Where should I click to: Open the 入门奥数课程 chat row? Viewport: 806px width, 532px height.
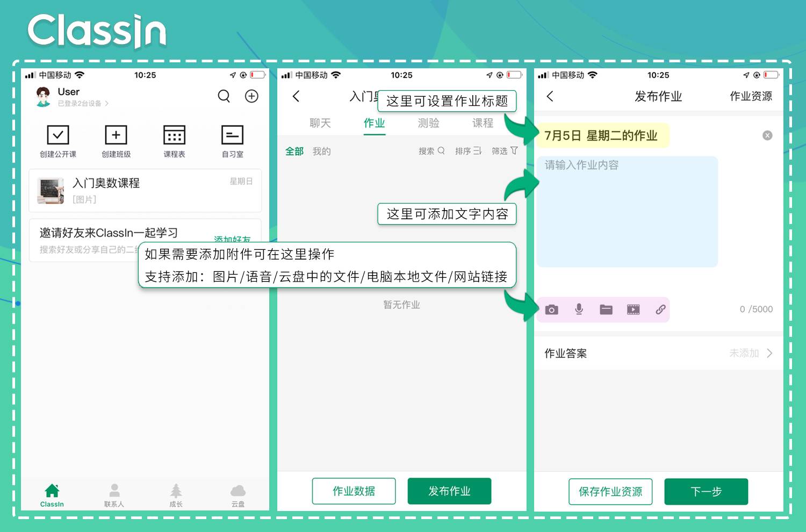145,191
